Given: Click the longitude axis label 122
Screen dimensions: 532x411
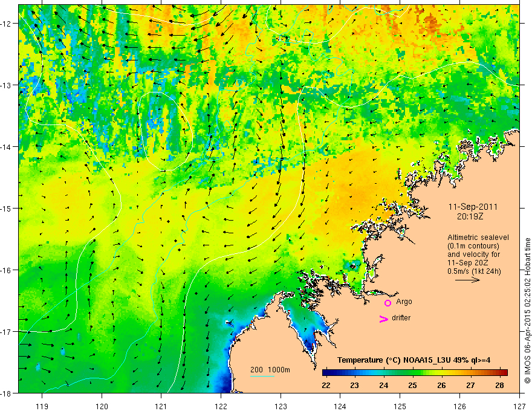Looking at the screenshot, I should coord(221,406).
